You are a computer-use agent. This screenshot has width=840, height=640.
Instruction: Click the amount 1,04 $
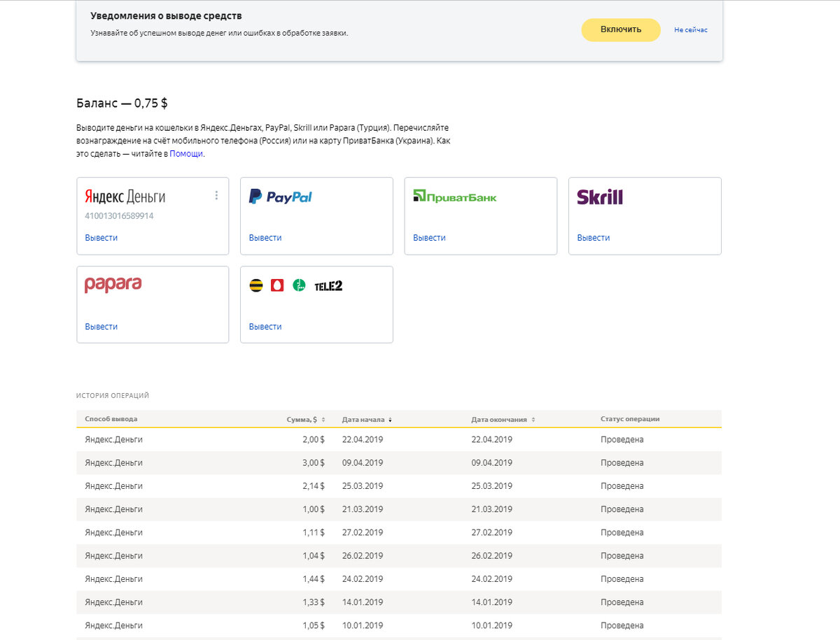coord(314,555)
